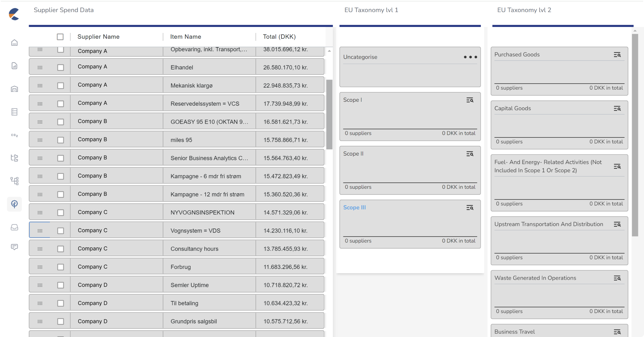Open the report document icon in sidebar
The width and height of the screenshot is (644, 337).
coord(14,66)
